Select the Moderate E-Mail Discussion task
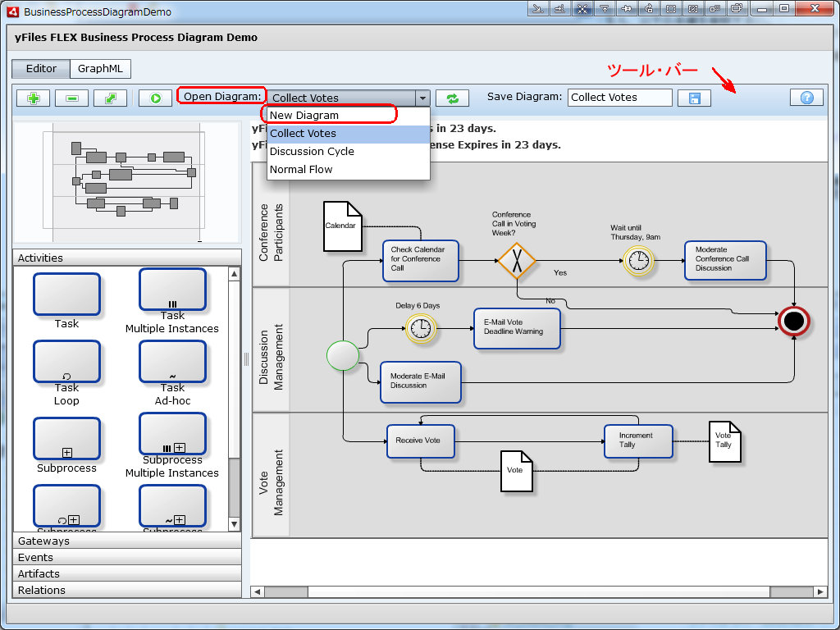Viewport: 840px width, 630px height. point(421,382)
